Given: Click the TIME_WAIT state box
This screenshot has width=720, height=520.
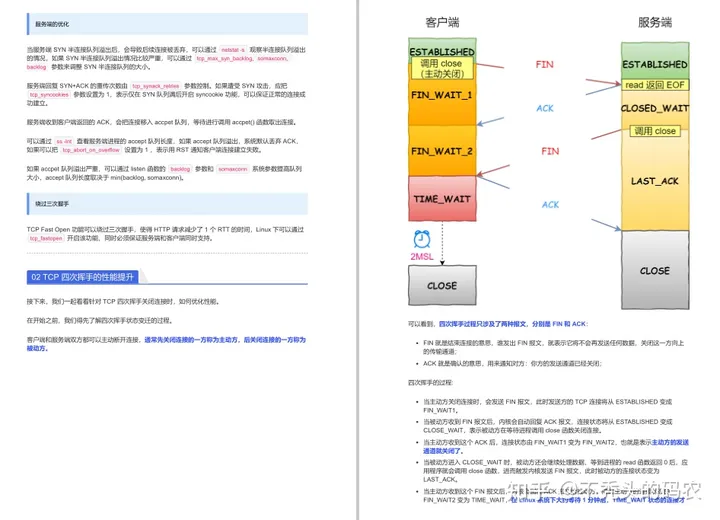Looking at the screenshot, I should click(442, 199).
